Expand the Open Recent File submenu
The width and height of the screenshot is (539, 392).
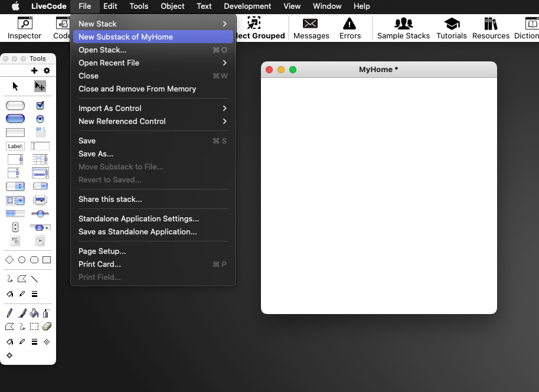click(153, 63)
